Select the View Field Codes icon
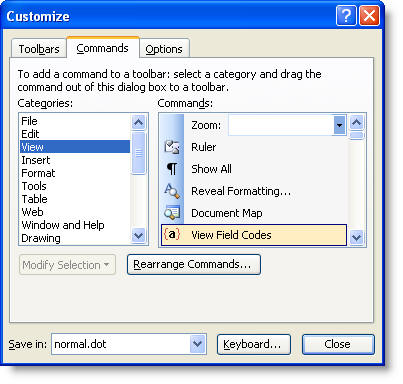This screenshot has width=403, height=384. (x=172, y=235)
